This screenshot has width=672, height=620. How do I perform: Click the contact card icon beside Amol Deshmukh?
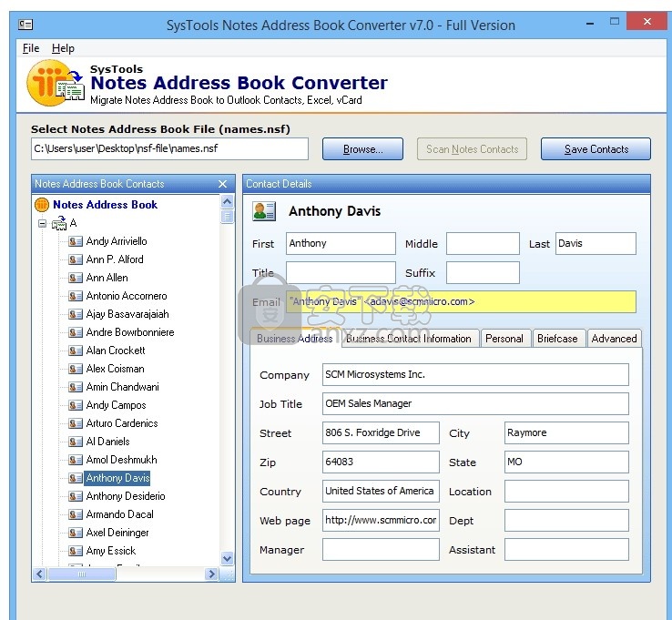pos(76,460)
